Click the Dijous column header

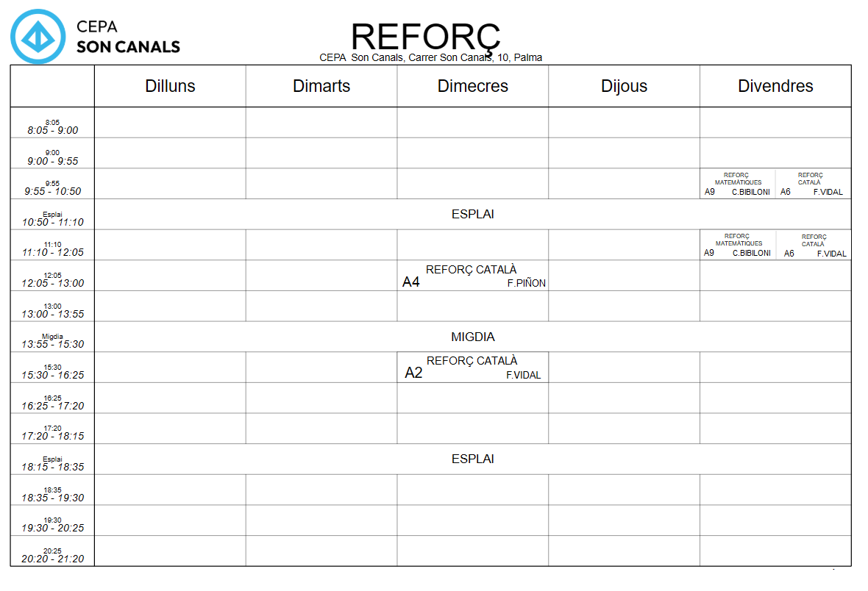624,86
